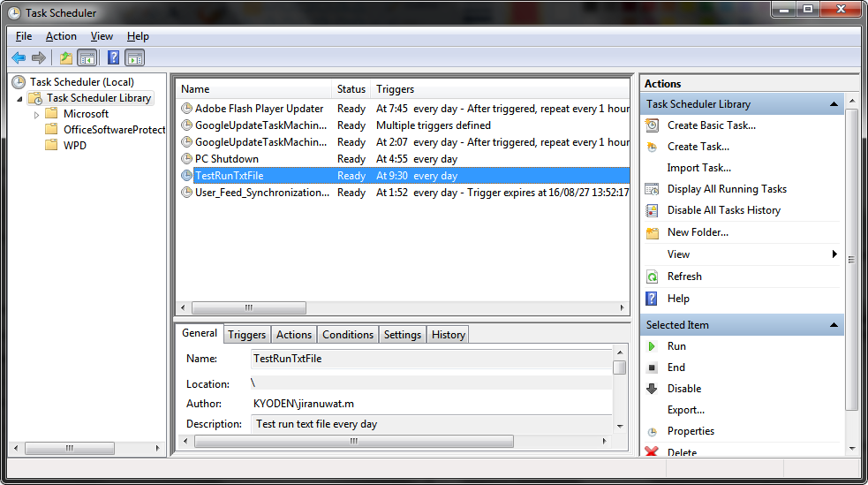This screenshot has height=485, width=868.
Task: Click the Import Task... action
Action: (x=698, y=168)
